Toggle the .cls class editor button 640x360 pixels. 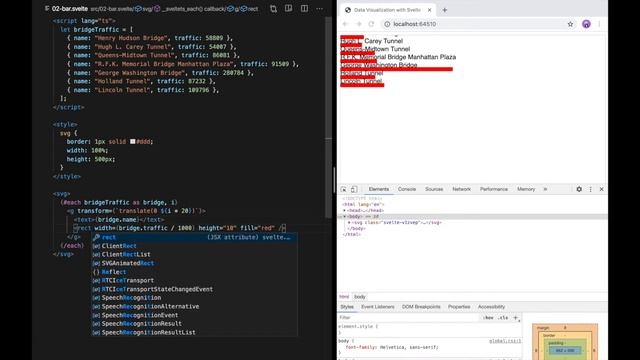[503, 318]
